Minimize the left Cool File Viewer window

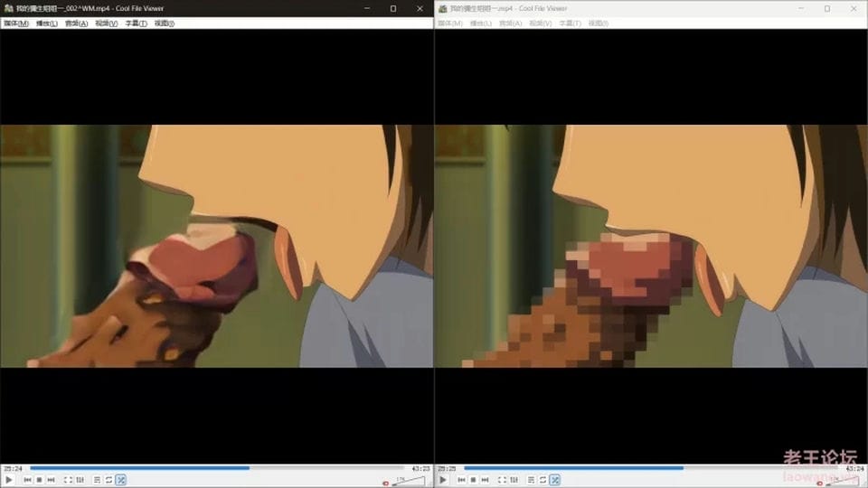[367, 8]
